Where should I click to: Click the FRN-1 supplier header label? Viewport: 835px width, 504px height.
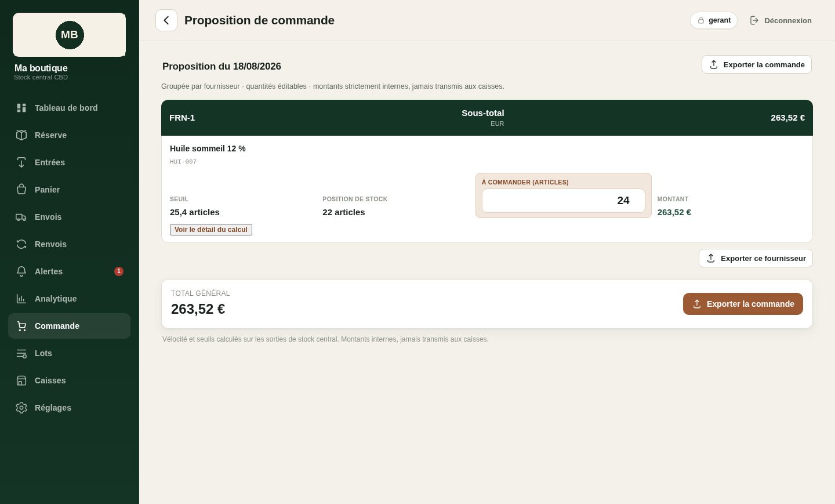pyautogui.click(x=182, y=118)
